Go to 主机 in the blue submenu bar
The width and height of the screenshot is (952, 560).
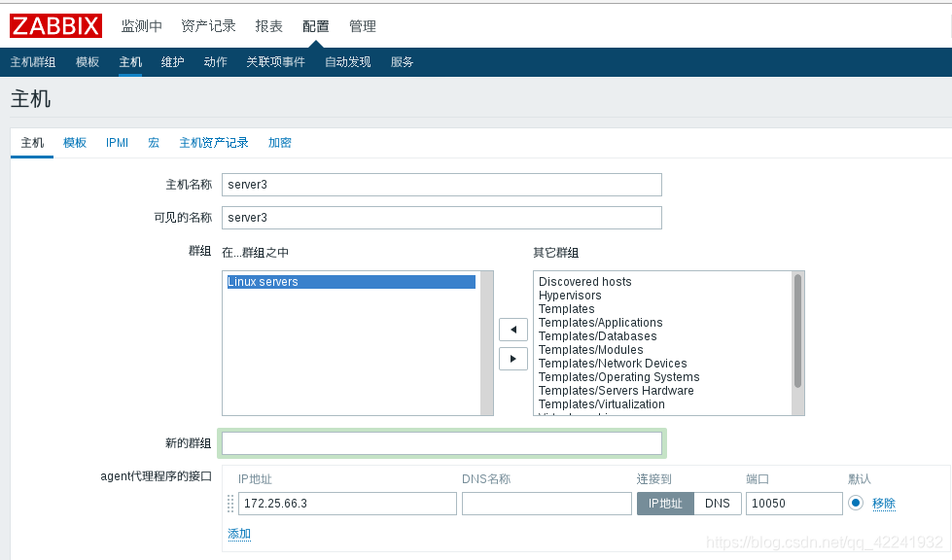(130, 62)
